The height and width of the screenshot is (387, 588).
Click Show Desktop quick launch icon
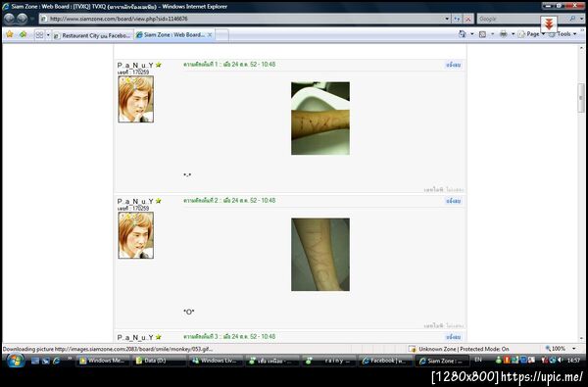[35, 361]
